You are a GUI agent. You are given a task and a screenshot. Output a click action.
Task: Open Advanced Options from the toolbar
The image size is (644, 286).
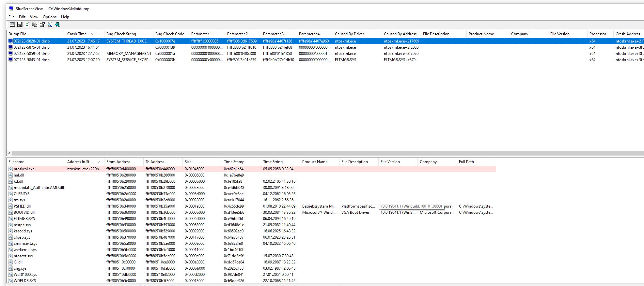[12, 25]
